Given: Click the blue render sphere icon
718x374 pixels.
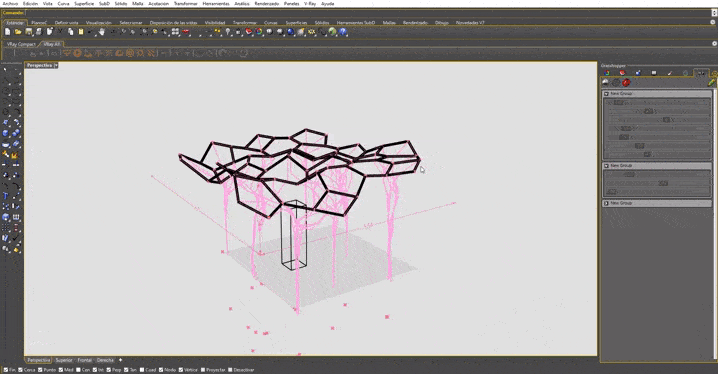Looking at the screenshot, I should (290, 32).
